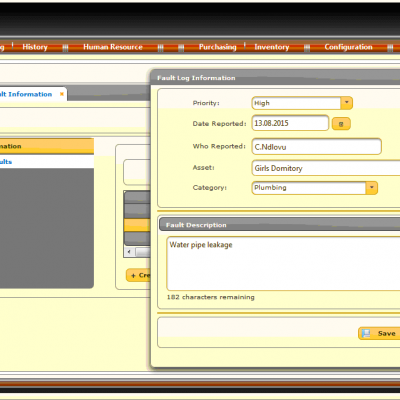Close the Fault Information tab
The height and width of the screenshot is (400, 400).
click(62, 94)
